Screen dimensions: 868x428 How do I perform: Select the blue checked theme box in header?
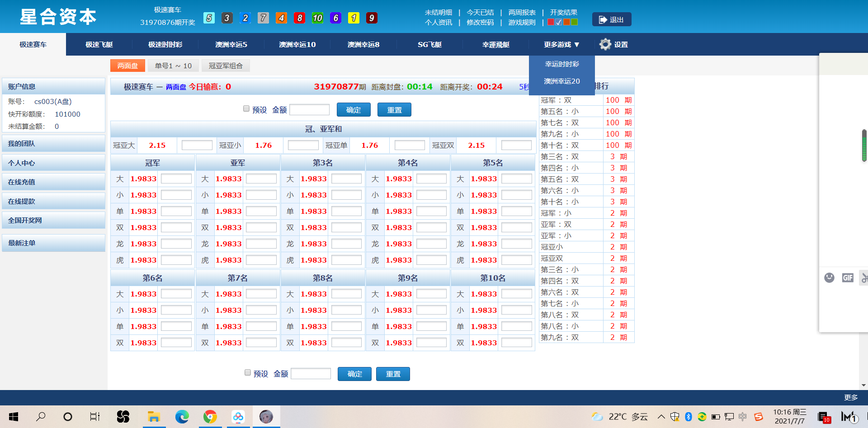pyautogui.click(x=559, y=22)
